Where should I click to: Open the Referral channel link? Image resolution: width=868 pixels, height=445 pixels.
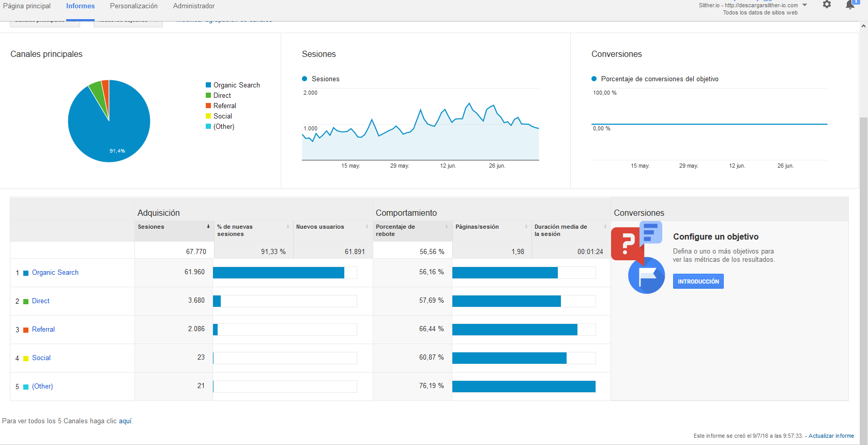(43, 329)
